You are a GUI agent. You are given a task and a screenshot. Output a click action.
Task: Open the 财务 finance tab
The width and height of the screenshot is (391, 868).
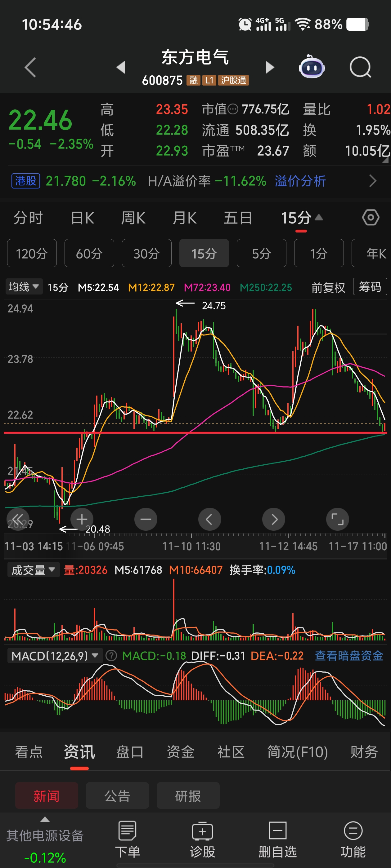[364, 752]
